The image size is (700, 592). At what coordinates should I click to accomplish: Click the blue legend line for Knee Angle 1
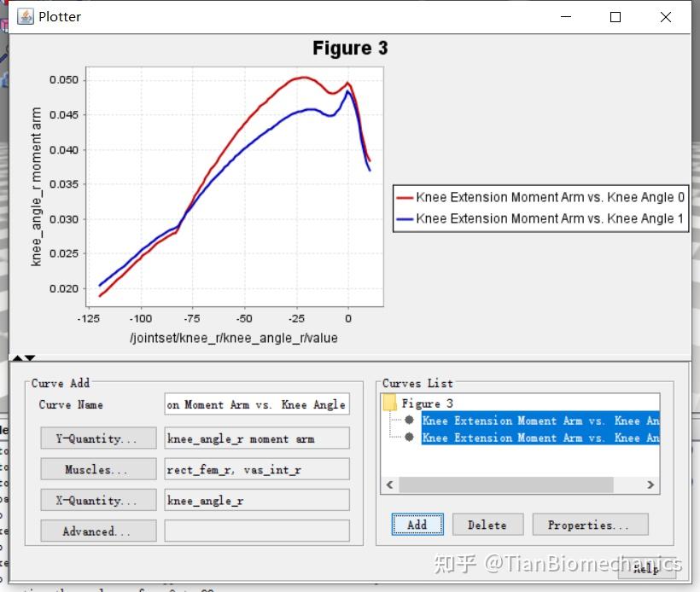405,218
